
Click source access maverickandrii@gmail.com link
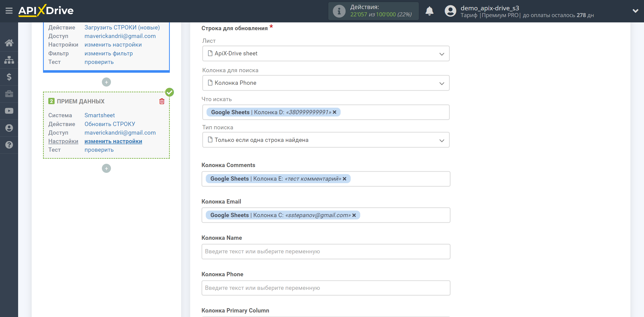[x=120, y=36]
